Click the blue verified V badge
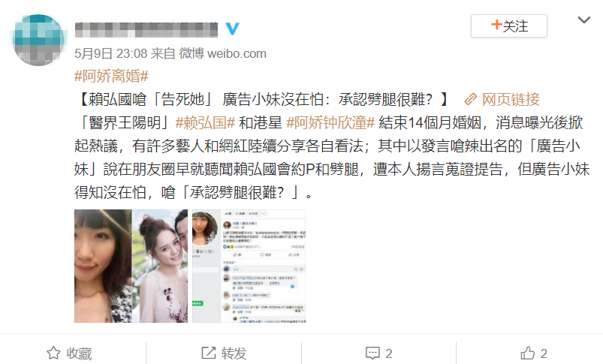The image size is (603, 364). click(232, 29)
